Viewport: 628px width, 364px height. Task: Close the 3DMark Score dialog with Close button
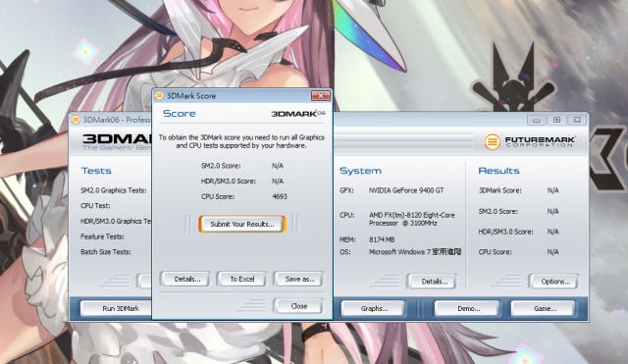point(298,306)
